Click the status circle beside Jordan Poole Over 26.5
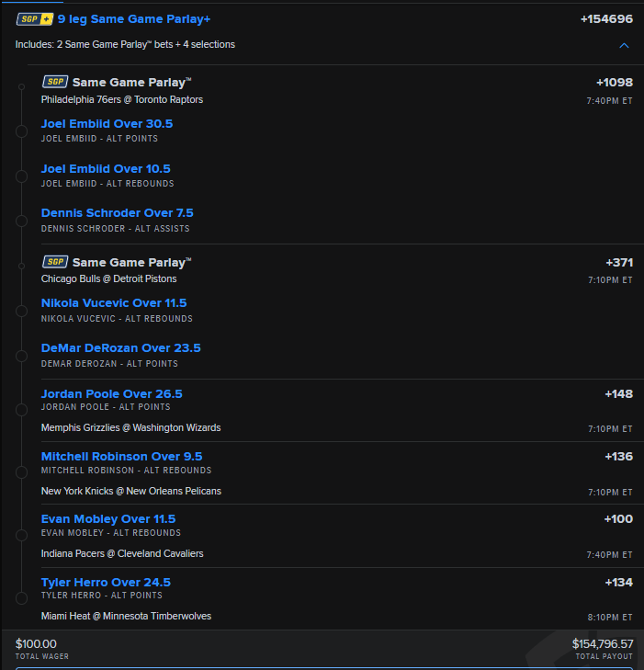Image resolution: width=644 pixels, height=670 pixels. point(21,410)
